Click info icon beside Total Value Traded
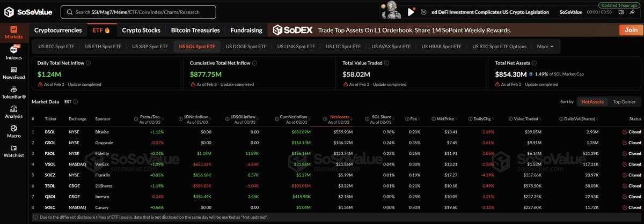Viewport: 644px width, 224px height. [x=385, y=63]
